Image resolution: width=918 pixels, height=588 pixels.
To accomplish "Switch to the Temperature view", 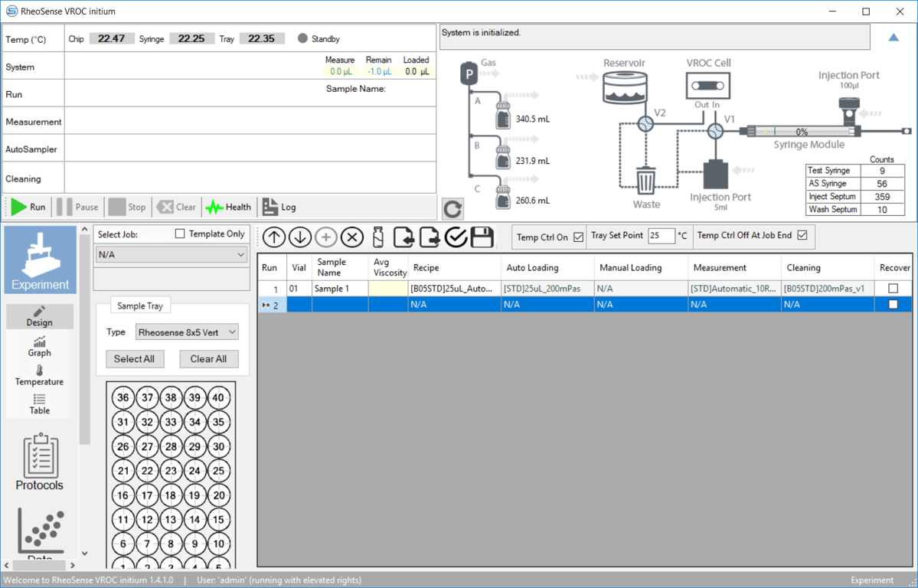I will [x=39, y=375].
